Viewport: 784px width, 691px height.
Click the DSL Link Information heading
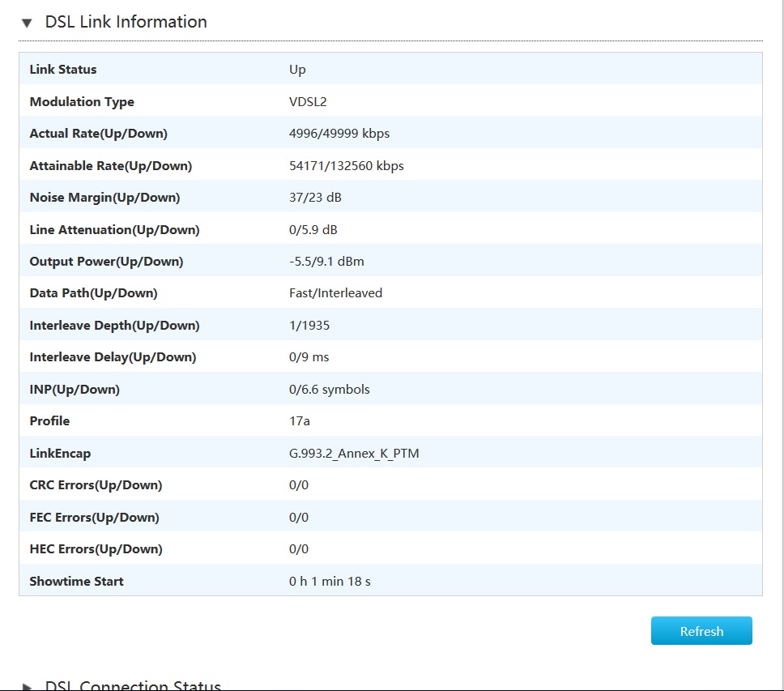pyautogui.click(x=126, y=22)
